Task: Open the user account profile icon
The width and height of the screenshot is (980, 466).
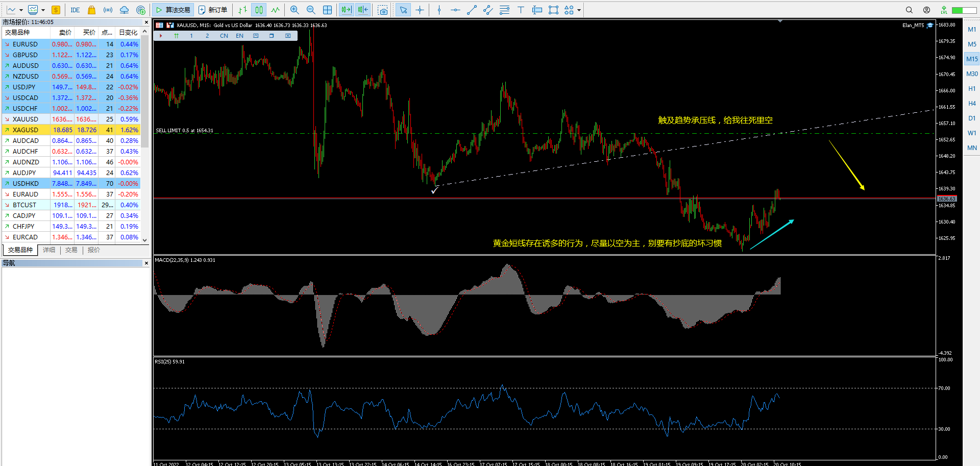Action: (926, 10)
